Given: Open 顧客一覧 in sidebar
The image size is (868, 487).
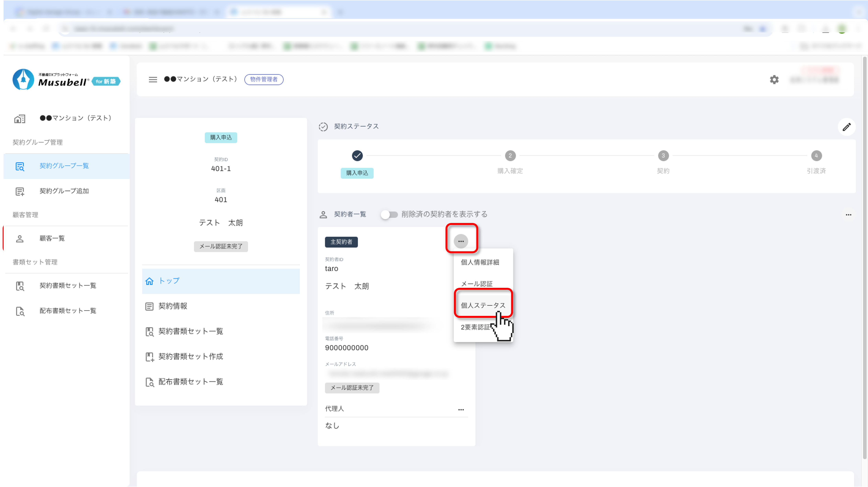Looking at the screenshot, I should click(52, 239).
